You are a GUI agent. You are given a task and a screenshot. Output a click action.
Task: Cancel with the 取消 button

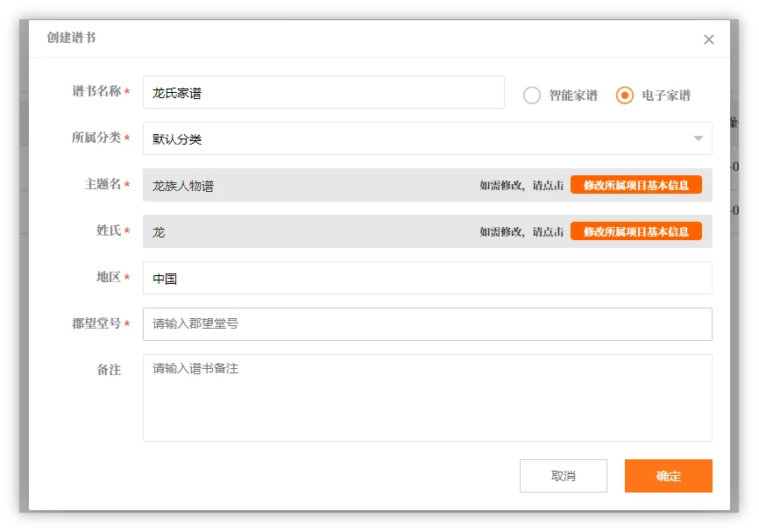(564, 476)
